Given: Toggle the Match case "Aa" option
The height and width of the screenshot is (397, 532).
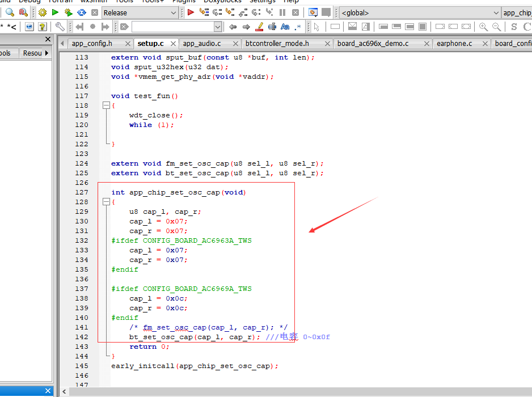Looking at the screenshot, I should [285, 27].
